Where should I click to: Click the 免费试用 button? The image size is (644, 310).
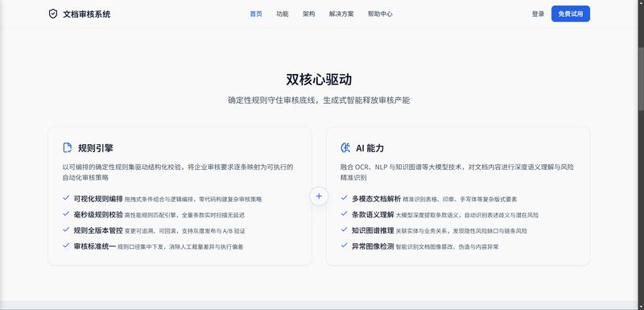click(571, 14)
